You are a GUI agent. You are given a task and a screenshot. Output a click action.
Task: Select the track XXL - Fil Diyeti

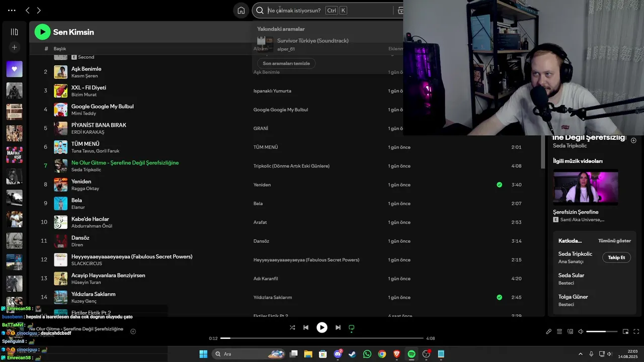coord(89,87)
